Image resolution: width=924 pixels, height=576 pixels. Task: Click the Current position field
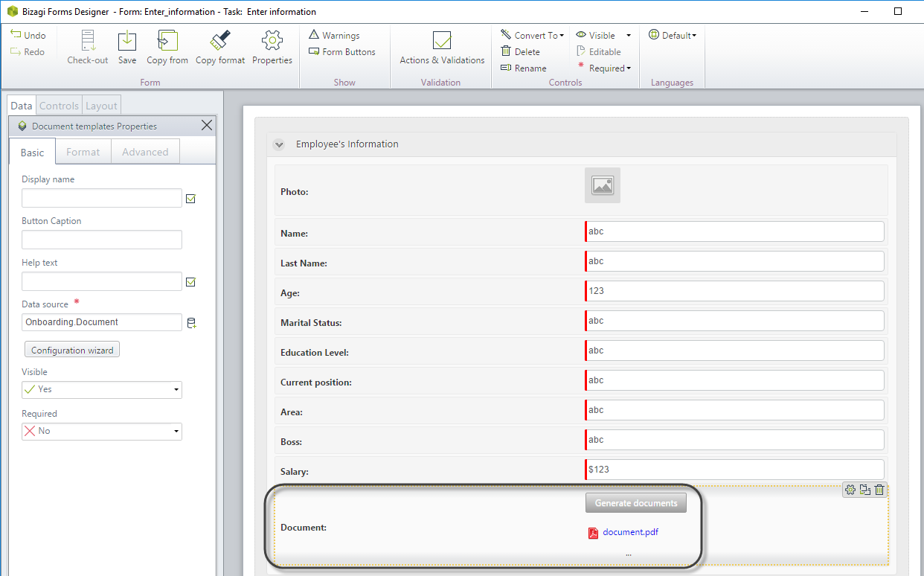coord(734,380)
